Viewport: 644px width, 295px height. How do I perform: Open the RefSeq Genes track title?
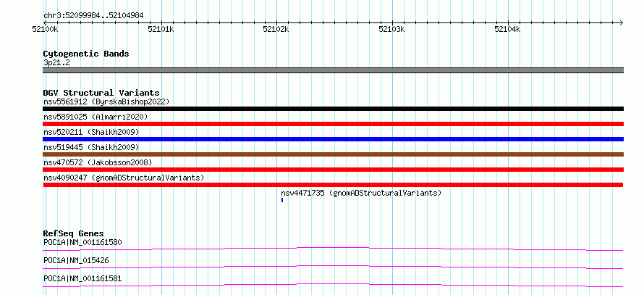point(74,233)
